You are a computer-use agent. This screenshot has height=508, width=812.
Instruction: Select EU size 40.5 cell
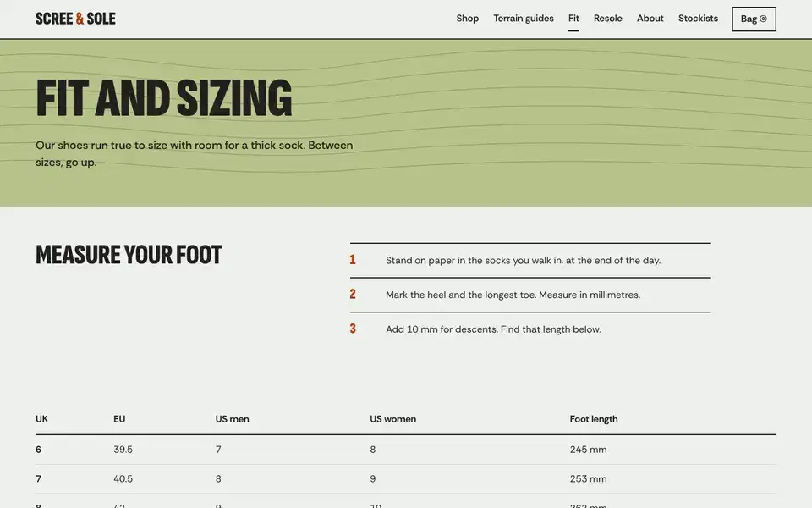123,479
